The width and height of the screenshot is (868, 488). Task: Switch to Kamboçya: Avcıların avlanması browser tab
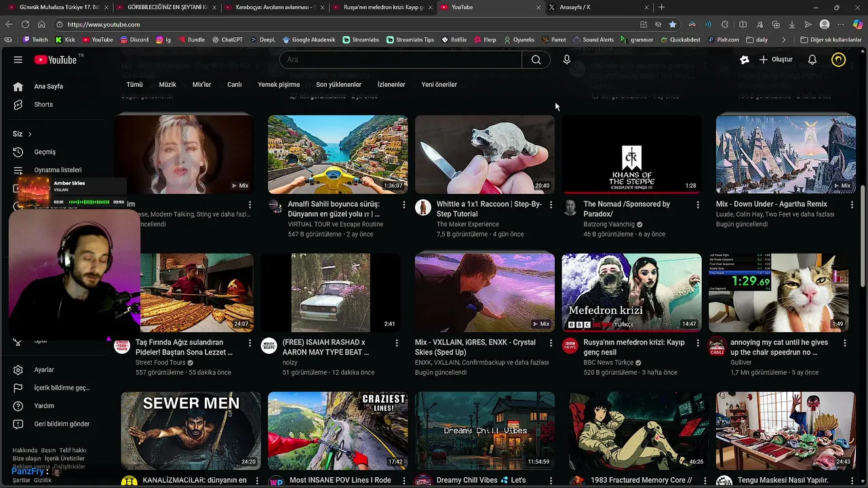click(x=273, y=7)
